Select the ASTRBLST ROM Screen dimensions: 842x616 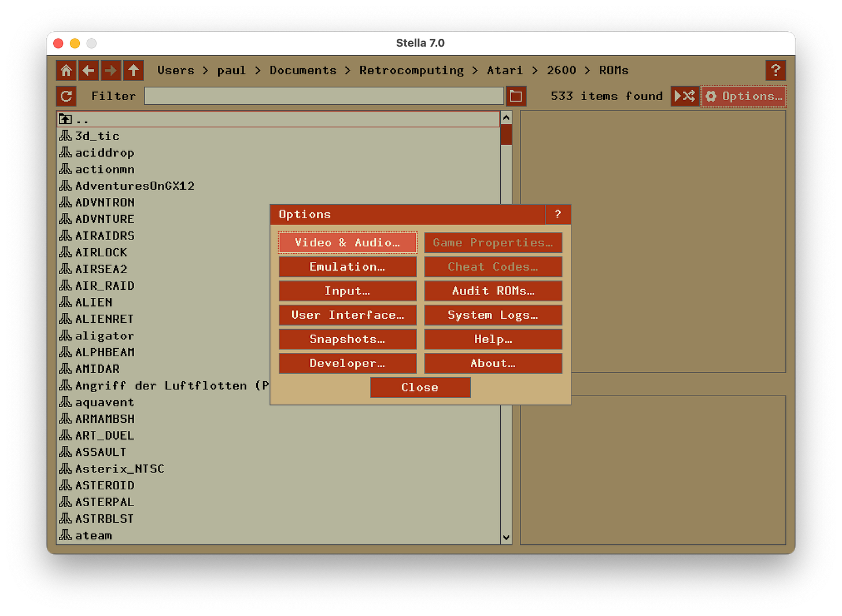[x=278, y=519]
